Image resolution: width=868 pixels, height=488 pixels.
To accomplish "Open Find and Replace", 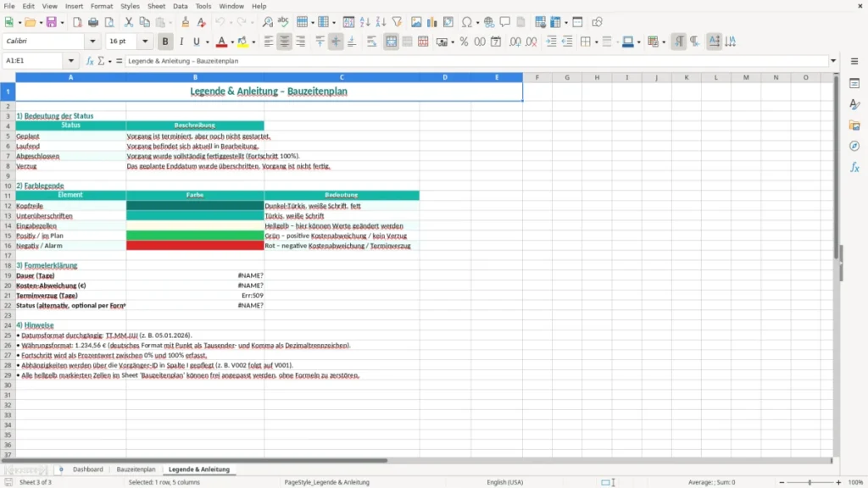I will (267, 22).
